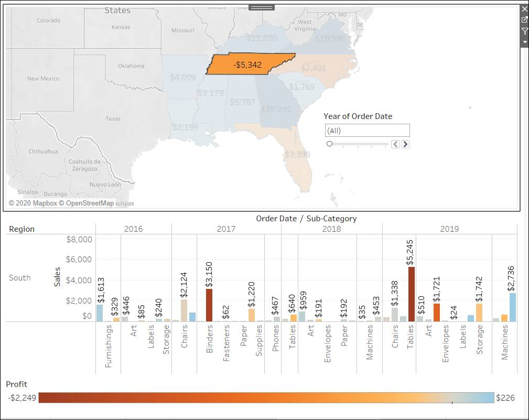Select the Year of Order Date slider handle
529x420 pixels.
(x=329, y=143)
